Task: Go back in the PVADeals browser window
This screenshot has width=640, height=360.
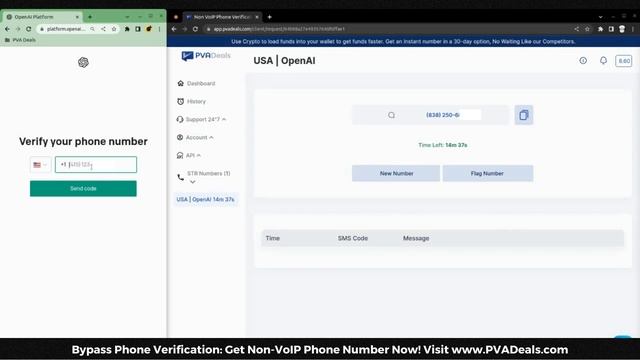Action: coord(174,29)
